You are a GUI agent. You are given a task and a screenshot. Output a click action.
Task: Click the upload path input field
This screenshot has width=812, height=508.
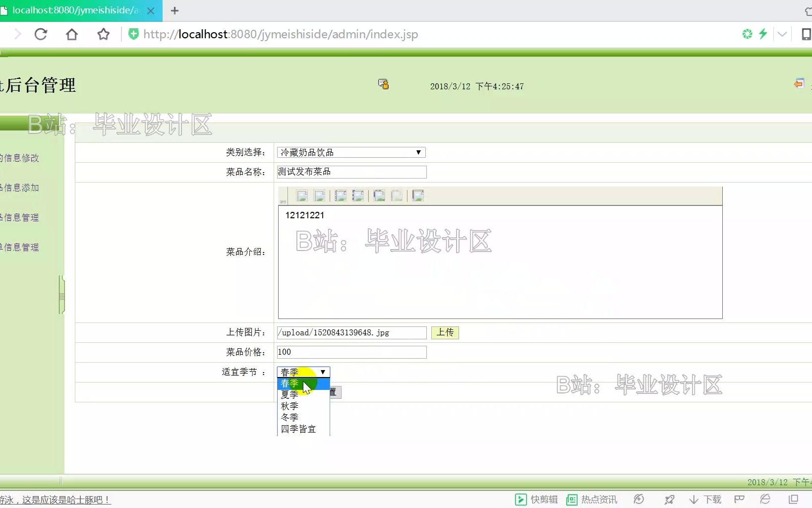[x=351, y=332]
